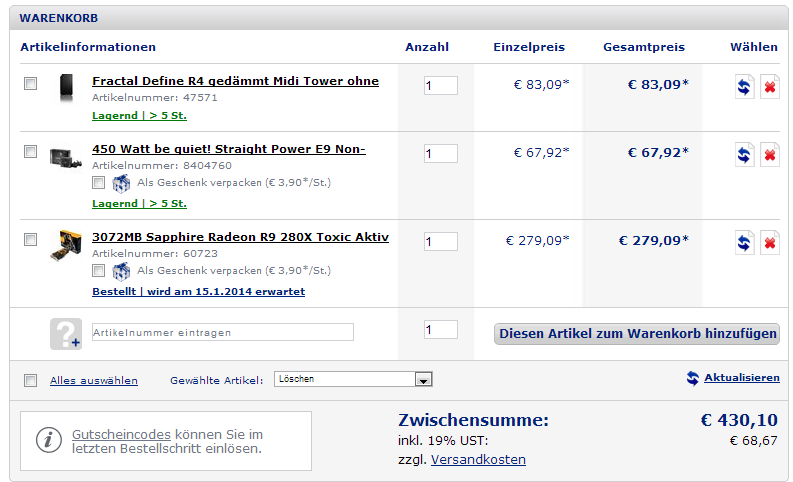Click Diesen Artikel zum Warenkorb hinzufügen

point(637,334)
